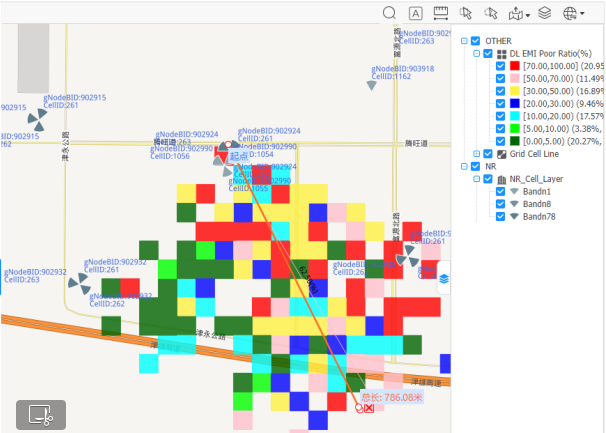The height and width of the screenshot is (433, 606).
Task: Click the Bandn1 sector symbol icon
Action: pyautogui.click(x=514, y=191)
